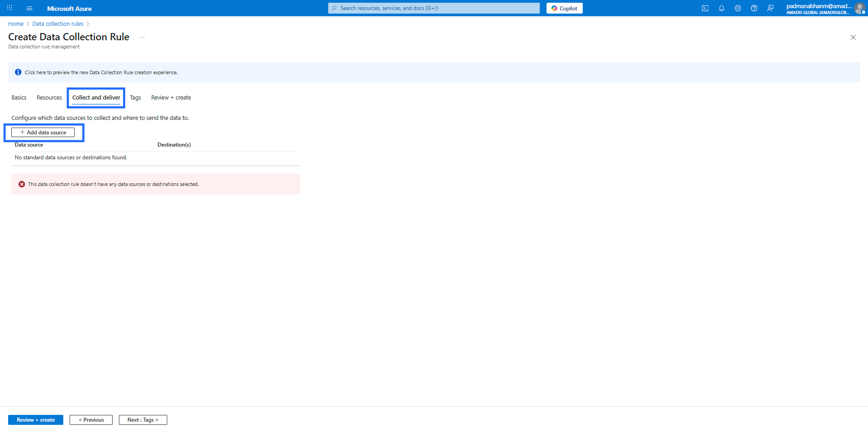Select the Tags tab
Viewport: 868px width, 433px height.
(x=135, y=98)
